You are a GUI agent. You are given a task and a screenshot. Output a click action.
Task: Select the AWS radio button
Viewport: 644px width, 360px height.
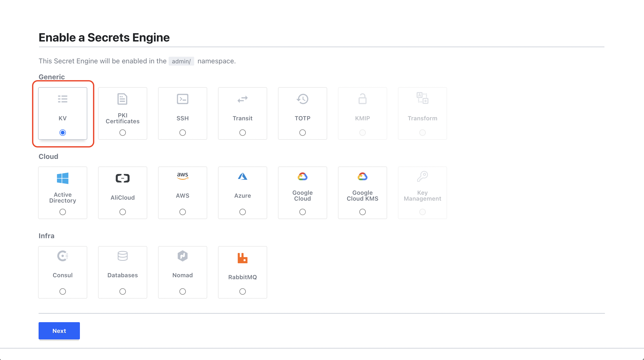point(182,212)
